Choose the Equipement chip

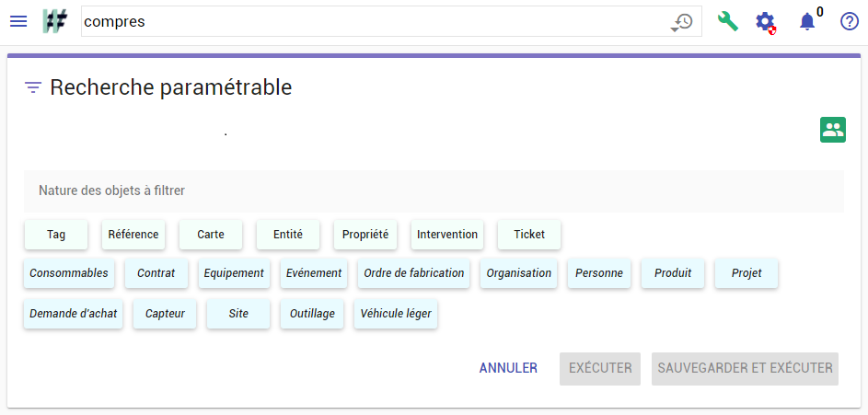[234, 273]
